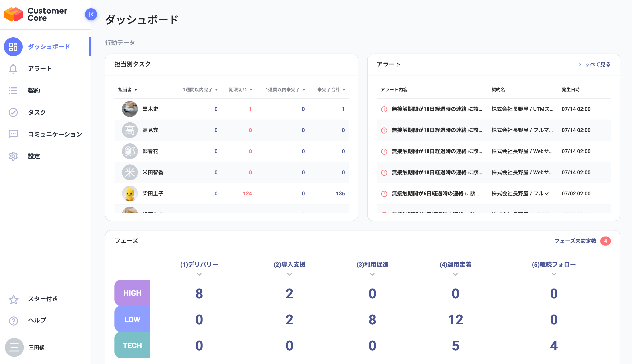Image resolution: width=632 pixels, height=364 pixels.
Task: Click 柴田圭子's duck avatar thumbnail
Action: 130,194
